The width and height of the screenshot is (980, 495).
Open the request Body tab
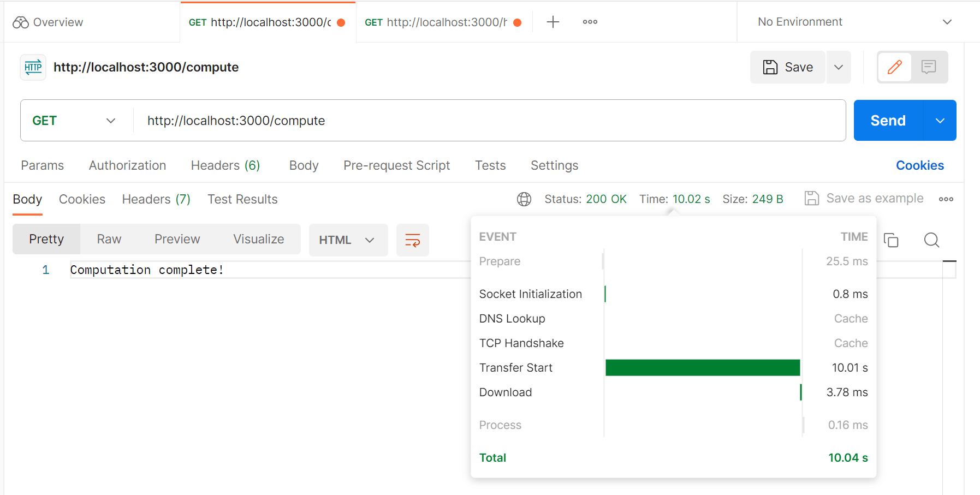[304, 165]
